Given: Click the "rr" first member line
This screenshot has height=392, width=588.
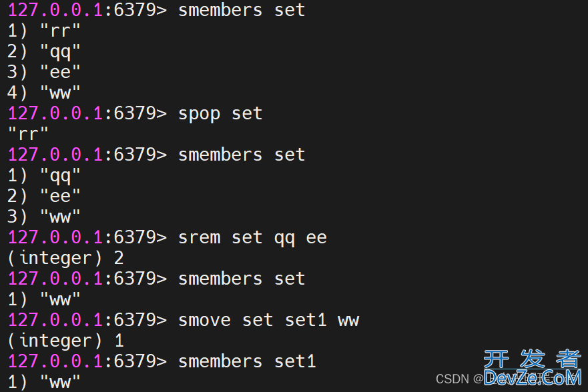Looking at the screenshot, I should pos(44,31).
